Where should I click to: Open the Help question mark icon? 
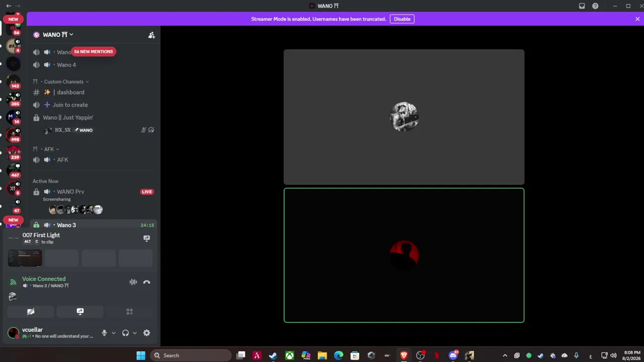pyautogui.click(x=596, y=6)
